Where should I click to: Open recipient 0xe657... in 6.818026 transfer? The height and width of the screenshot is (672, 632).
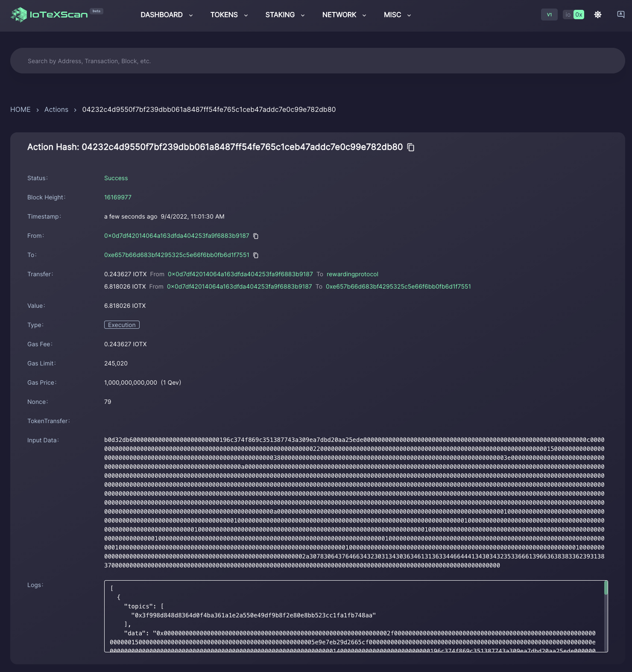point(398,286)
